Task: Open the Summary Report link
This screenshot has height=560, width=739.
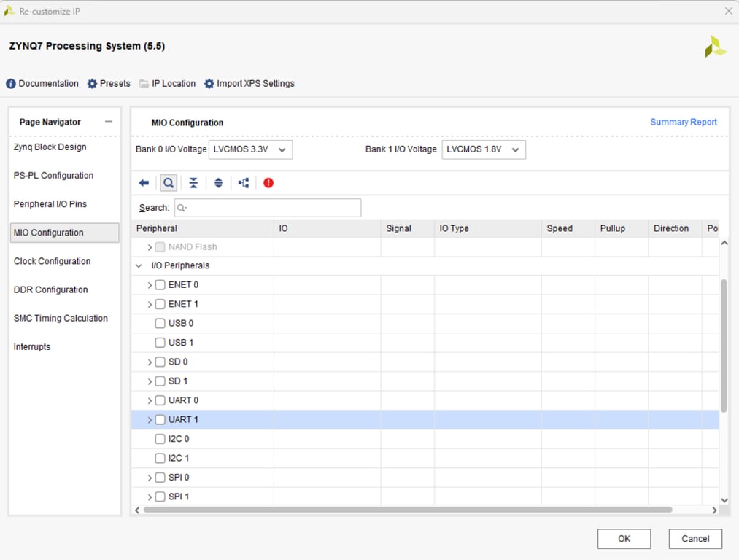Action: click(x=684, y=122)
